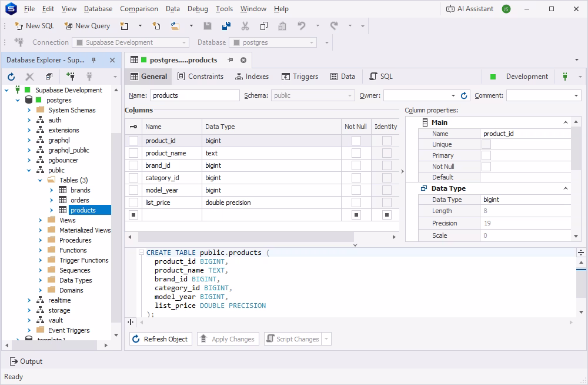Refresh the Database Explorer tree
588x385 pixels.
click(x=11, y=77)
